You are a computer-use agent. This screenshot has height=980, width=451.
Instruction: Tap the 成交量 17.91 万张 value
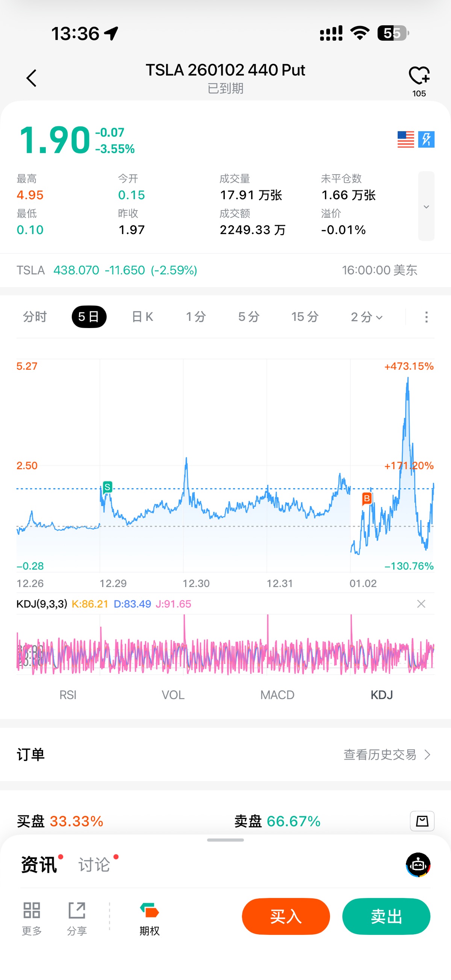pyautogui.click(x=251, y=195)
